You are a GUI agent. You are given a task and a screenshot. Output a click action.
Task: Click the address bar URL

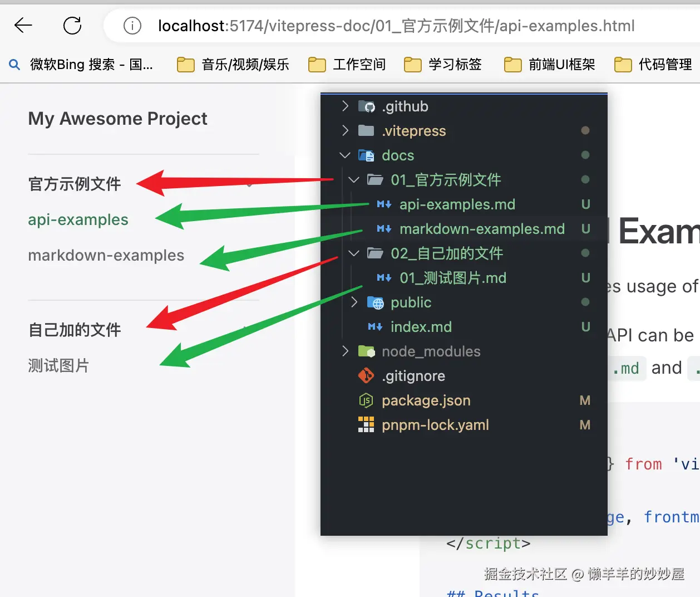(396, 25)
